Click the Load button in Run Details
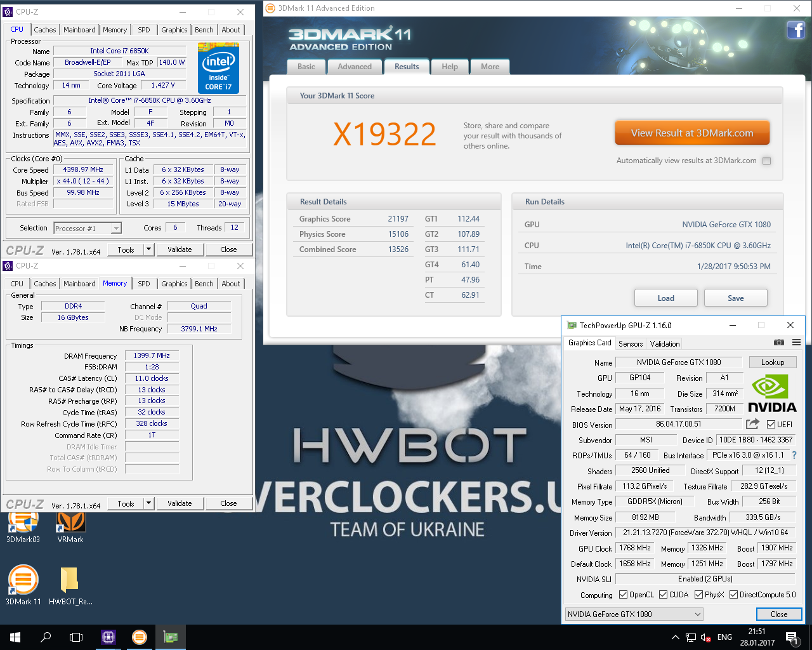Viewport: 812px width, 650px height. point(666,298)
